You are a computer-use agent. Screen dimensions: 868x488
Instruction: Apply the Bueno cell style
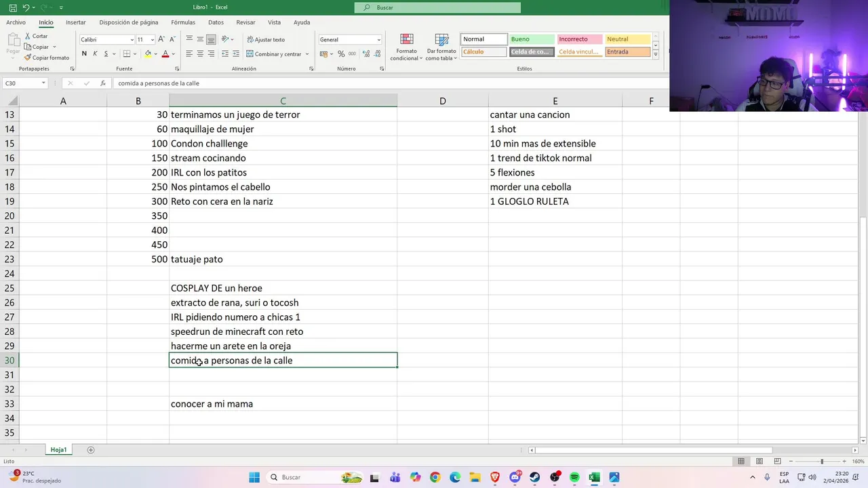tap(531, 39)
